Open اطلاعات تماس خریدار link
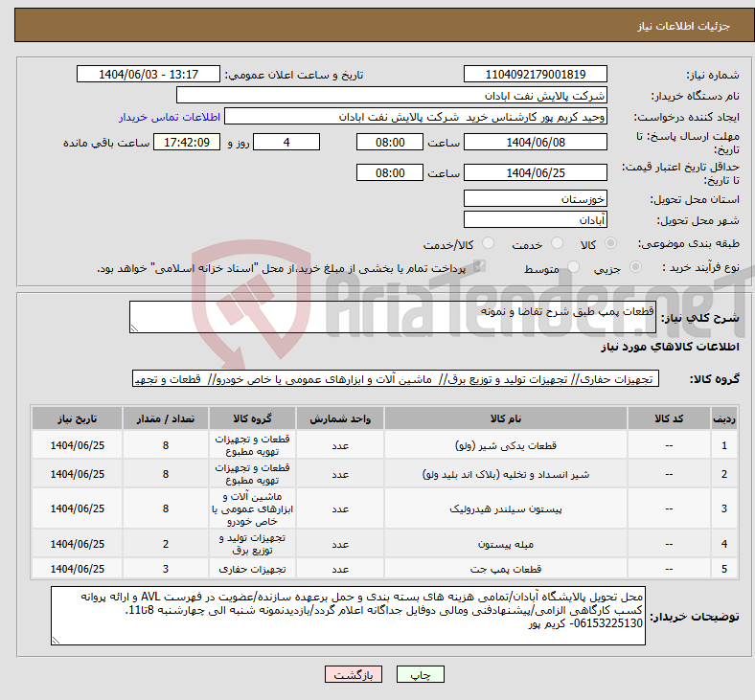 click(x=170, y=117)
